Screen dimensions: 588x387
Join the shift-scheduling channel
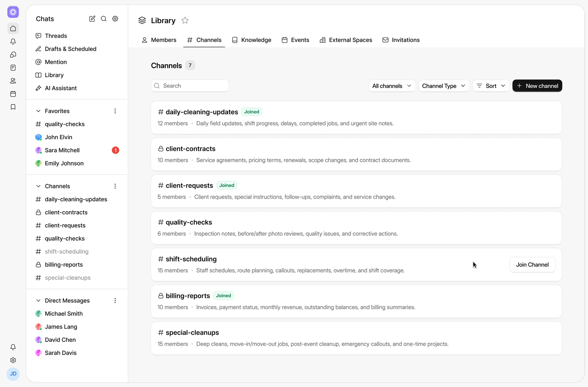point(532,265)
